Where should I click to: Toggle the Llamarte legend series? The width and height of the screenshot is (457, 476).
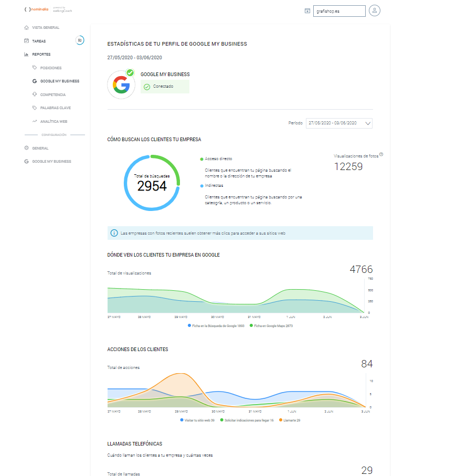click(x=290, y=420)
